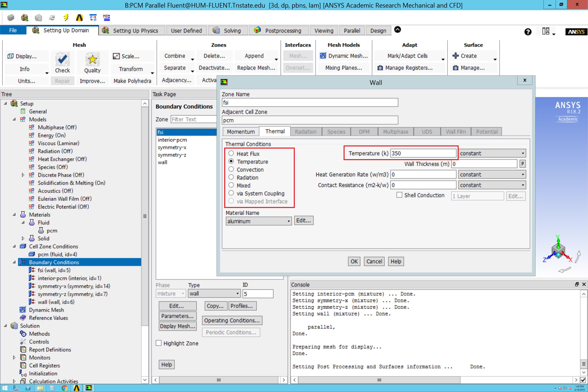Open Reference Values in tree
The width and height of the screenshot is (588, 392).
coord(48,318)
